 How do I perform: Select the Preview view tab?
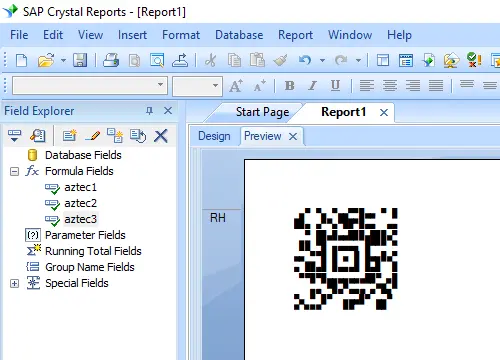click(x=263, y=136)
